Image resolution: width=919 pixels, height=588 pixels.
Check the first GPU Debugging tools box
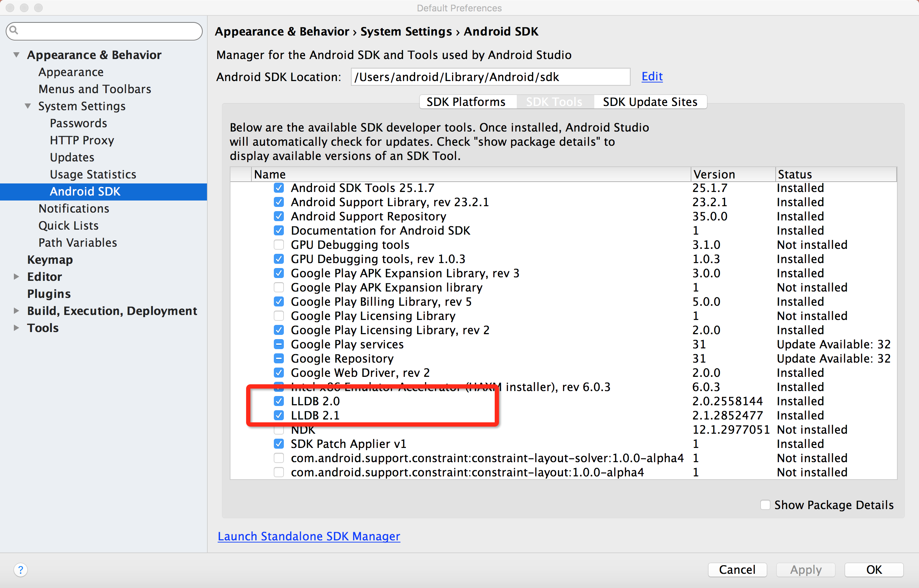[279, 245]
